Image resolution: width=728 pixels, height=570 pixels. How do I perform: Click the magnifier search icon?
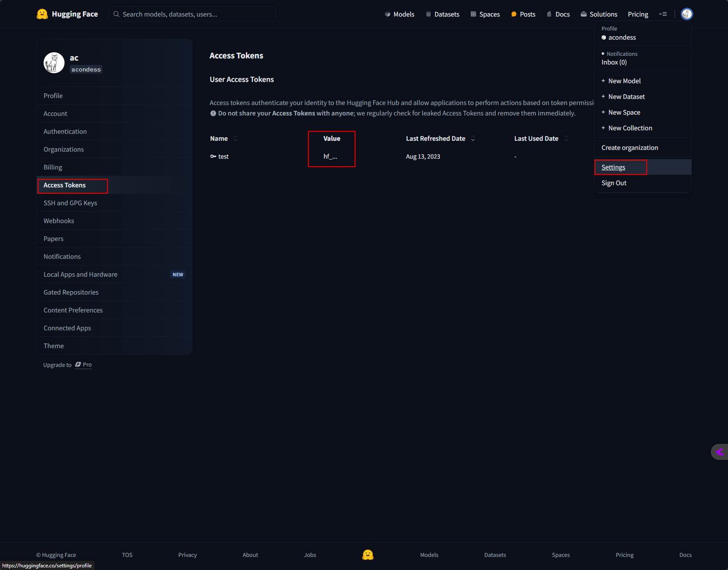point(116,14)
